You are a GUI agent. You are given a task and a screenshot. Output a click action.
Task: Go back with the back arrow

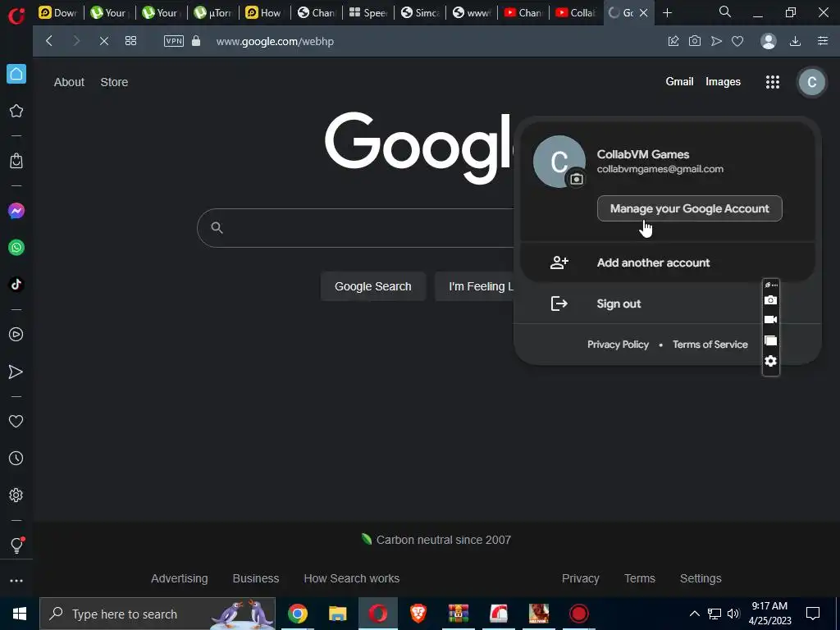(x=49, y=41)
